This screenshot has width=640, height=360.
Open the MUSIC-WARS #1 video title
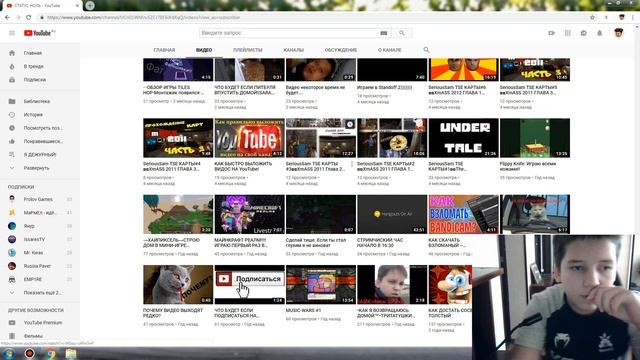303,311
